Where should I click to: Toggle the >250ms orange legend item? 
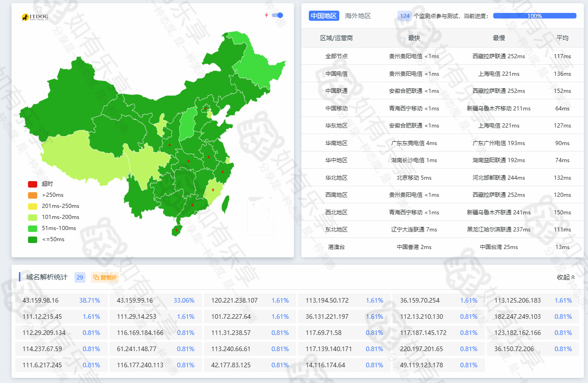(32, 195)
